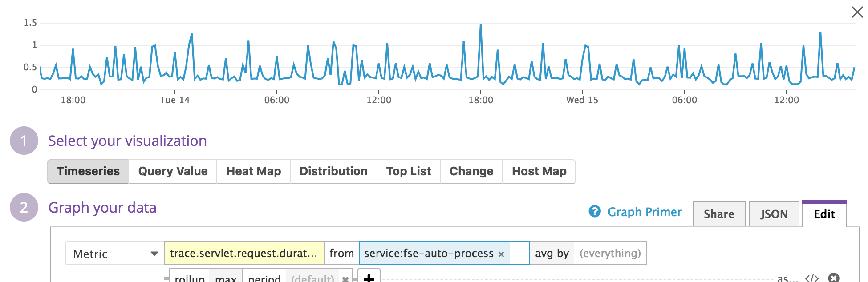Select the Host Map visualization
This screenshot has height=282, width=868.
[539, 171]
